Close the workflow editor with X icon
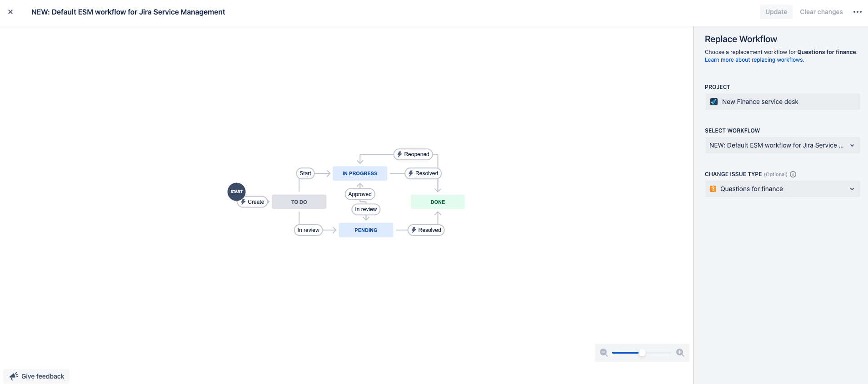868x384 pixels. (x=10, y=12)
